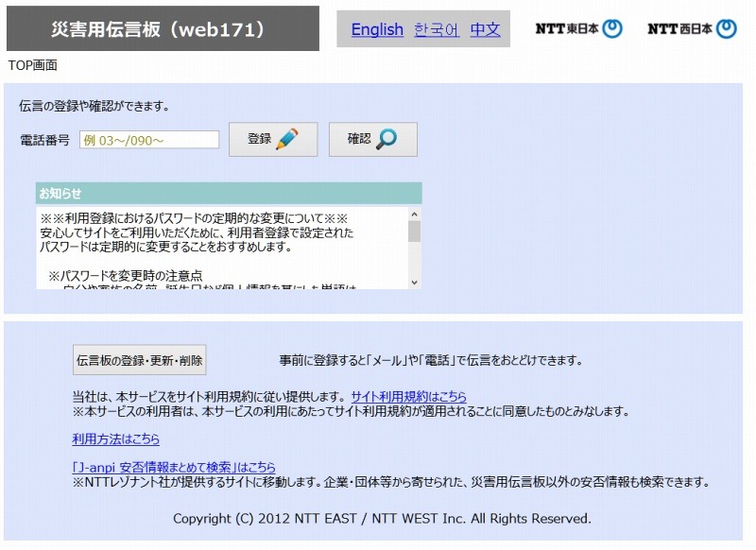Image resolution: width=756 pixels, height=550 pixels.
Task: Click the 事前に登録すると「メール」や「電話」 description text
Action: pyautogui.click(x=431, y=360)
